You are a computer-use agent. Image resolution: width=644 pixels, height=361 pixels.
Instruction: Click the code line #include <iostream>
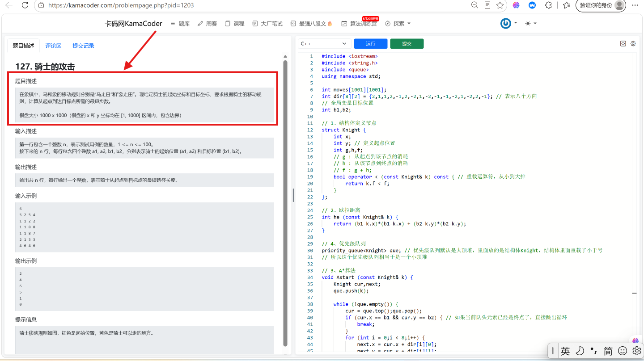[x=350, y=56]
